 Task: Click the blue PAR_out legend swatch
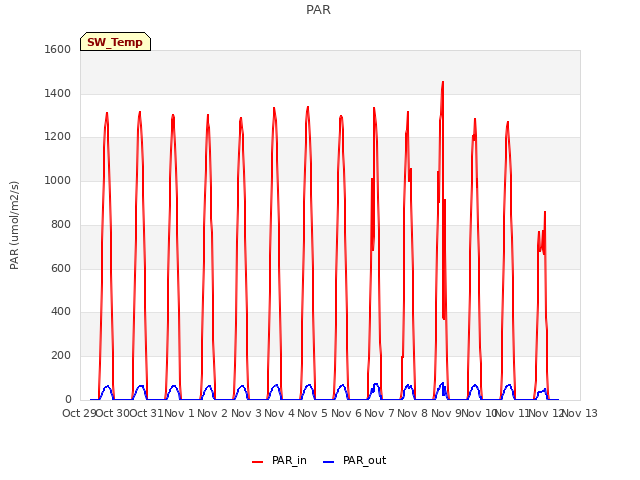329,462
